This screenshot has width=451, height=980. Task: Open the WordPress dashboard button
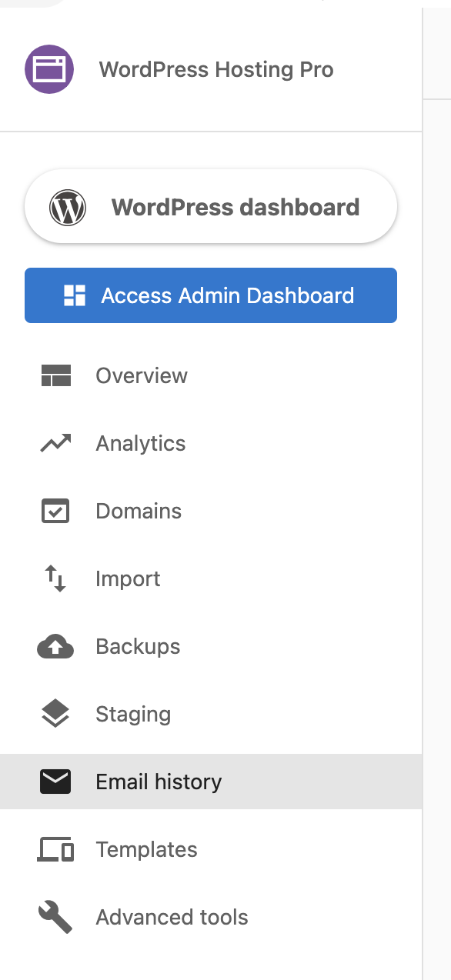point(211,207)
